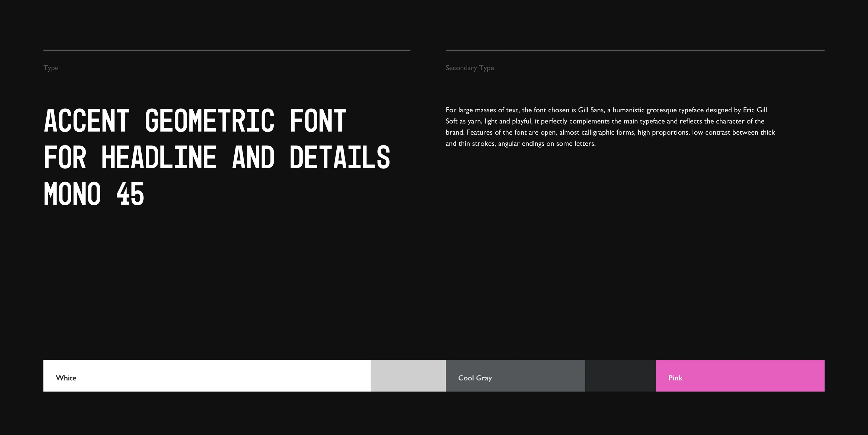The image size is (868, 435).
Task: Click the word 'GEOMETRIC' in headline
Action: coord(209,120)
